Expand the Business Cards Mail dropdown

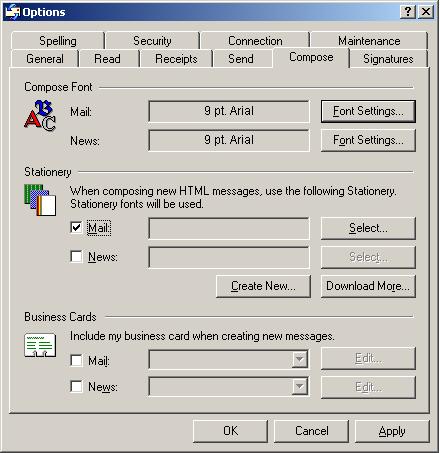tap(300, 359)
